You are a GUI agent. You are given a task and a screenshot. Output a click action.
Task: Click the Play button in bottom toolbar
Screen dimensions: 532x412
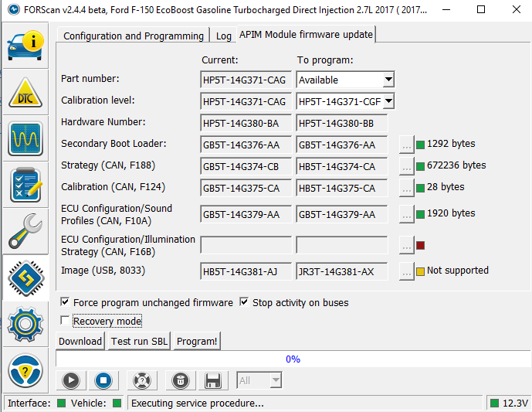[x=71, y=380]
